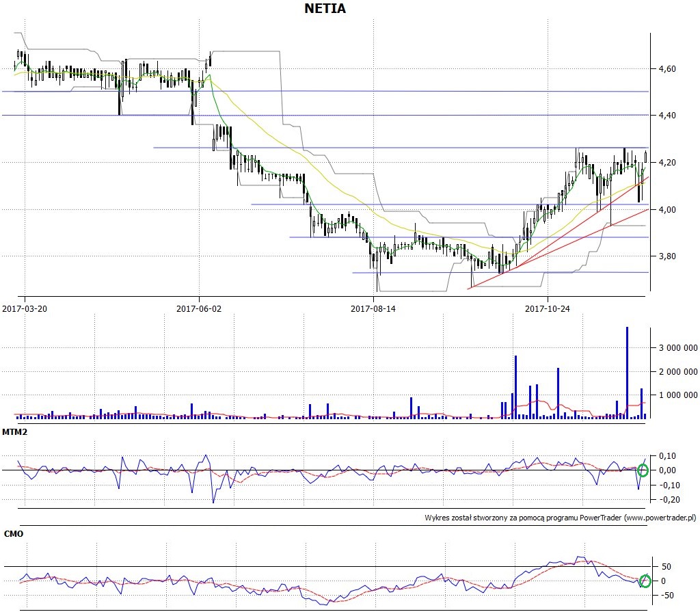700x612 pixels.
Task: Click the 0,00 MTM2 axis label
Action: tap(667, 470)
